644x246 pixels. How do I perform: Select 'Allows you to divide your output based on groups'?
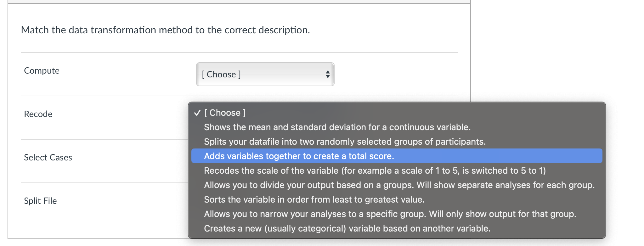[x=399, y=185]
